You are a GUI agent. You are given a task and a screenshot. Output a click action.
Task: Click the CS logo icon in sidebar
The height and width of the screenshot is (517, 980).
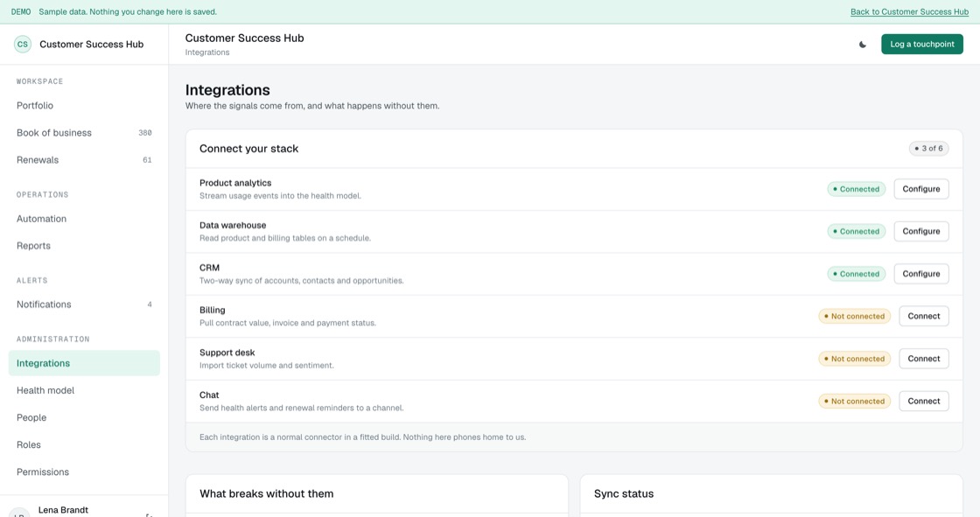pyautogui.click(x=23, y=45)
